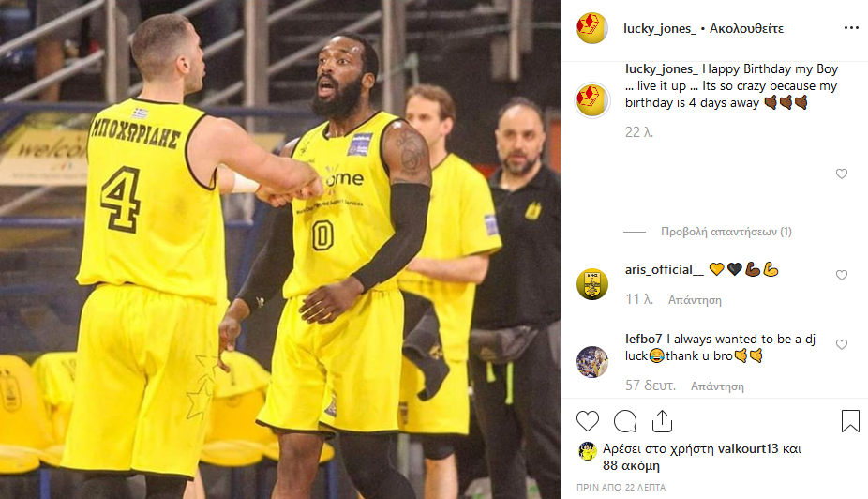Reply to lefbo7 comment using Απάντηση
868x499 pixels.
coord(717,386)
